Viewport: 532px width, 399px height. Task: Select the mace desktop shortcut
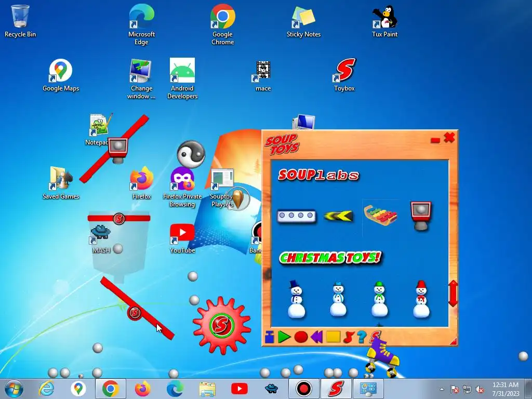point(263,76)
